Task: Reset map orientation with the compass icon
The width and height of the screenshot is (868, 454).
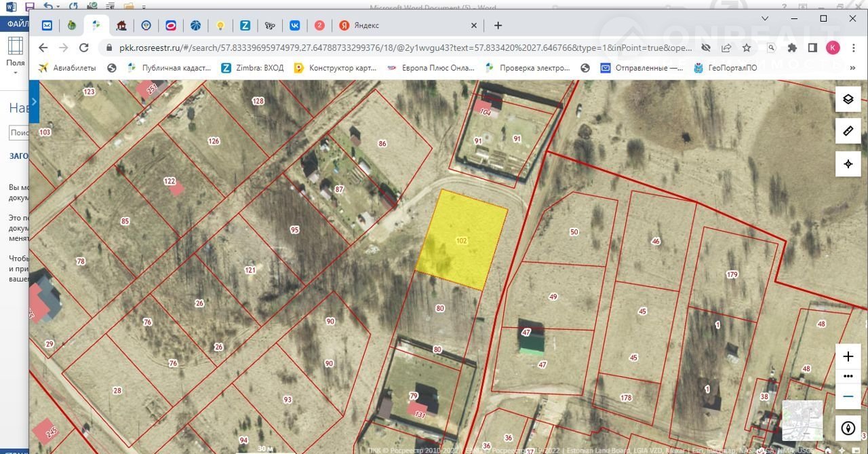Action: click(x=848, y=428)
